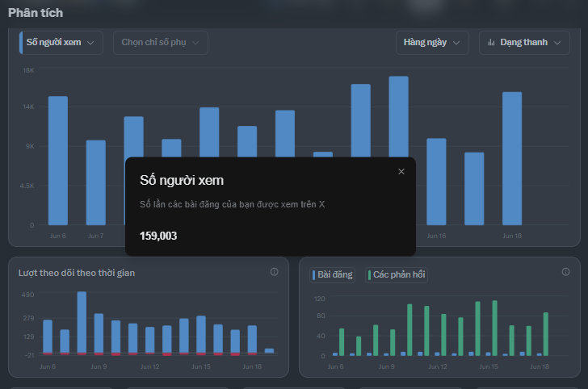Click the Jun 18 bar in views chart

pyautogui.click(x=512, y=158)
